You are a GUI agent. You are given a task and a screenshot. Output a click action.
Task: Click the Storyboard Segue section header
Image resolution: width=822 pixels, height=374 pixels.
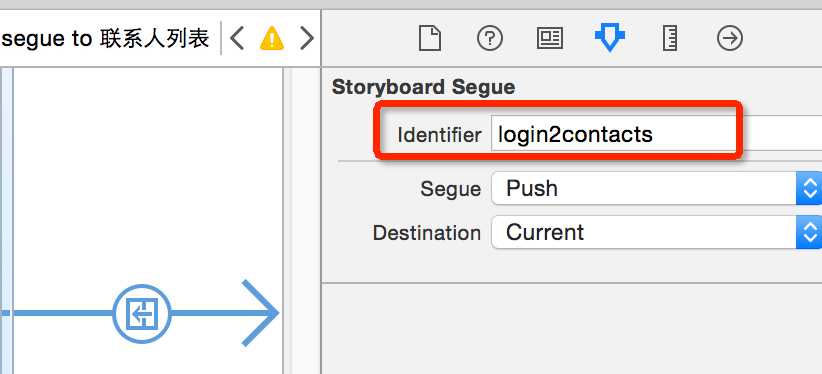423,87
